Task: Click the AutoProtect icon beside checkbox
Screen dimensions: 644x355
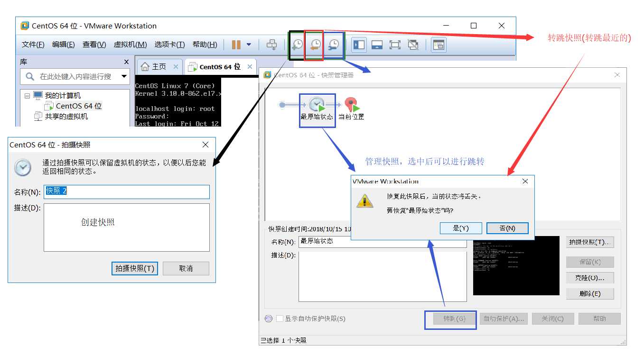Action: click(268, 319)
